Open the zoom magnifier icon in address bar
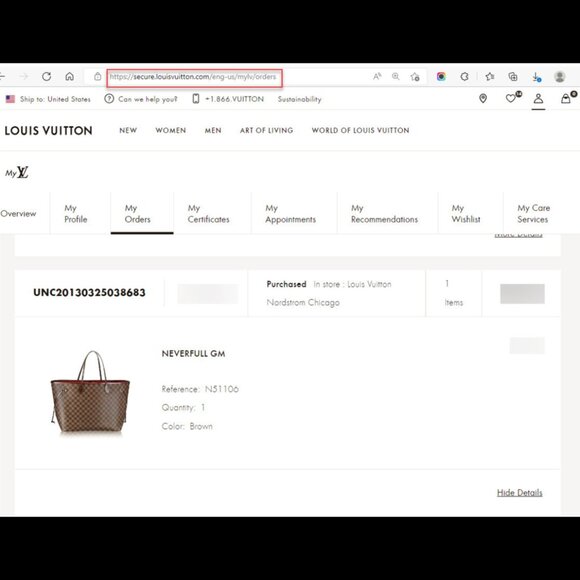580x580 pixels. 395,77
